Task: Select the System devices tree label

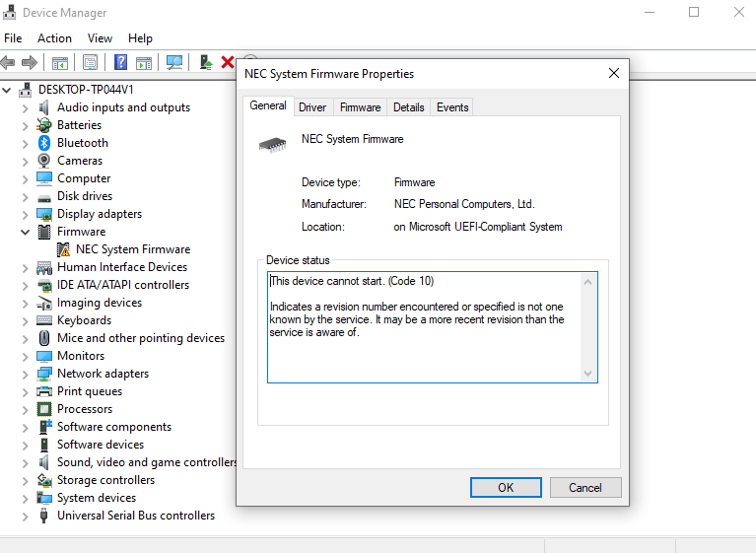Action: (x=97, y=498)
